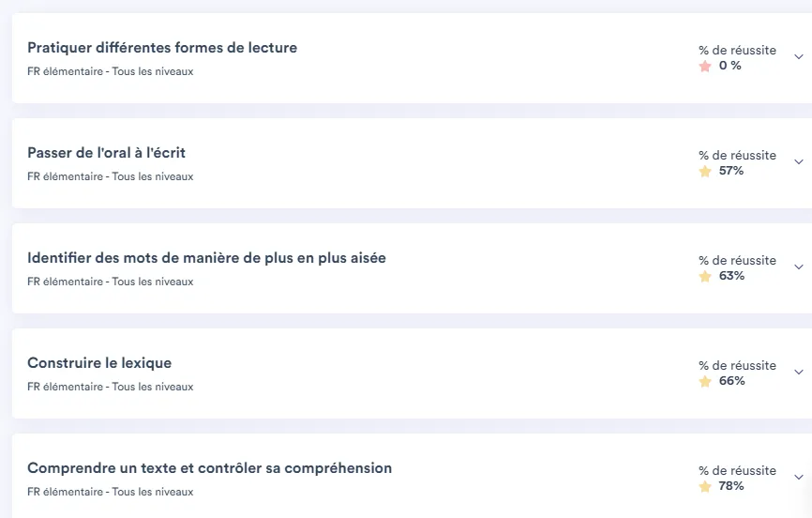Open the Construire le lexique title
Image resolution: width=812 pixels, height=518 pixels.
99,363
